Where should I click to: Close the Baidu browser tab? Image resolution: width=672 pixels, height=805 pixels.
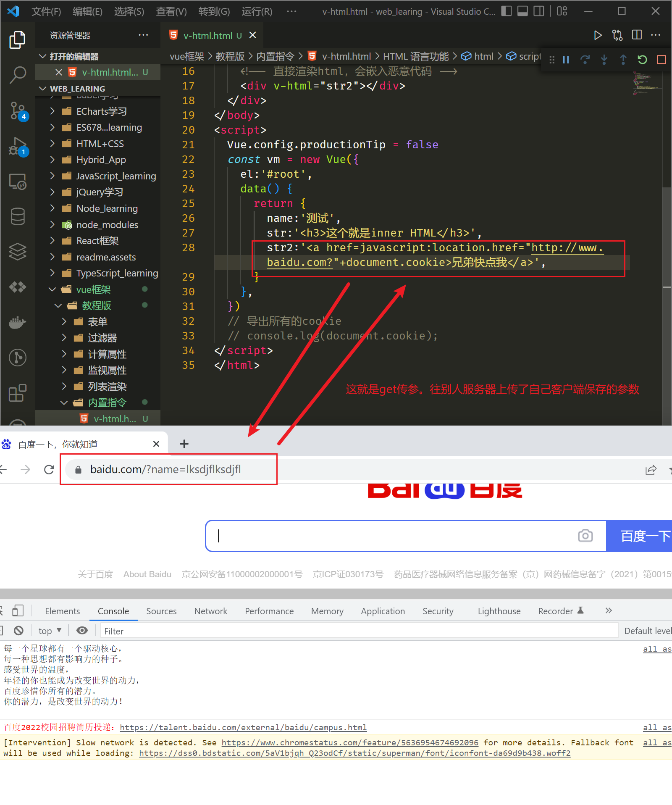pos(156,444)
